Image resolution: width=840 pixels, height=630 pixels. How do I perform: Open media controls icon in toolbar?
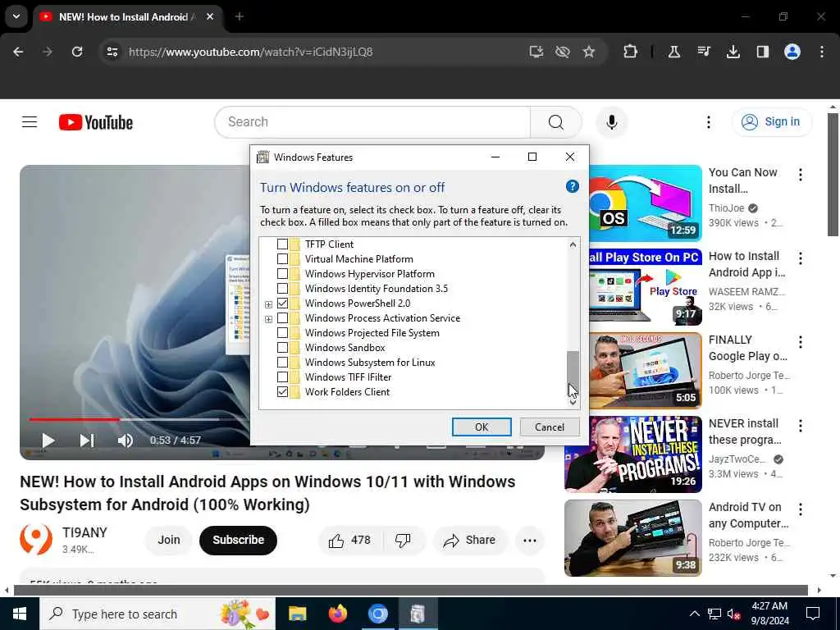[704, 52]
